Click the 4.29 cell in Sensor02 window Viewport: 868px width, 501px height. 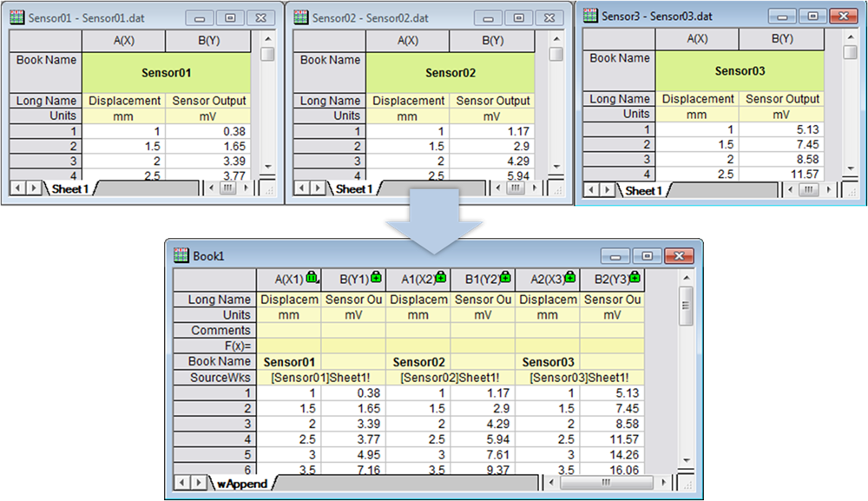[x=493, y=162]
